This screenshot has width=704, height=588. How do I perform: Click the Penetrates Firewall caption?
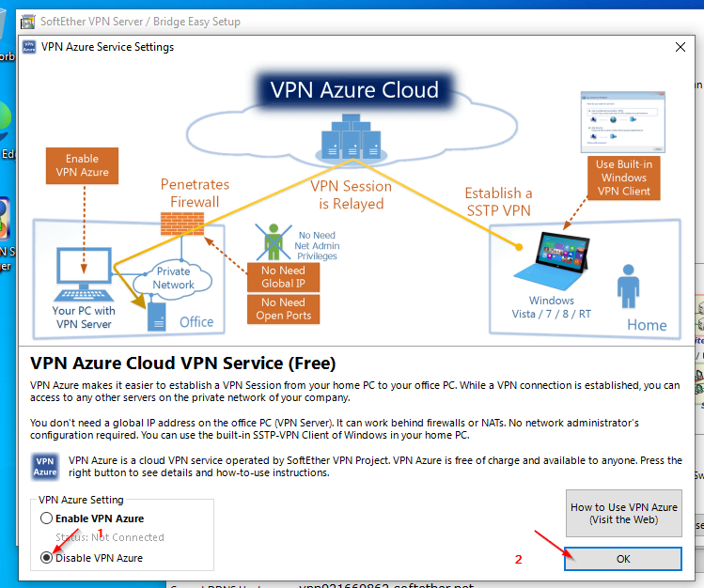coord(195,193)
